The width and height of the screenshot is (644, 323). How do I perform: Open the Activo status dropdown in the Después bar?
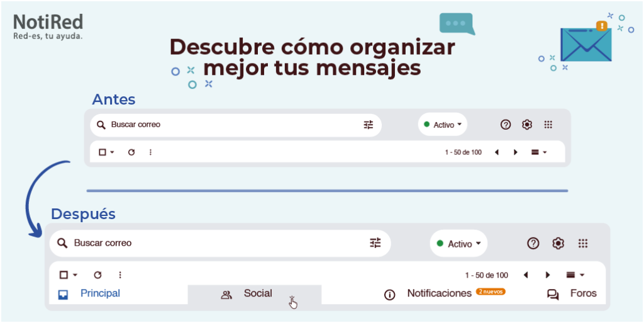click(458, 244)
